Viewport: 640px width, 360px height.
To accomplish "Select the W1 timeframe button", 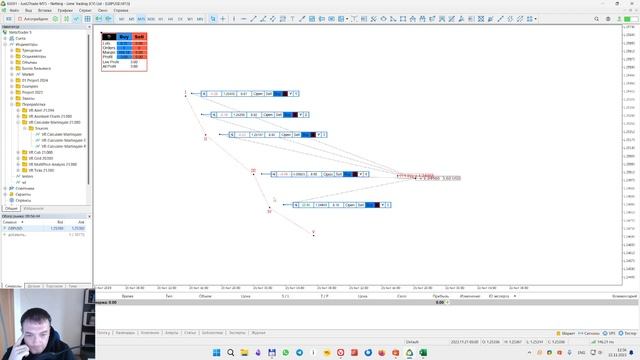I will tap(190, 19).
